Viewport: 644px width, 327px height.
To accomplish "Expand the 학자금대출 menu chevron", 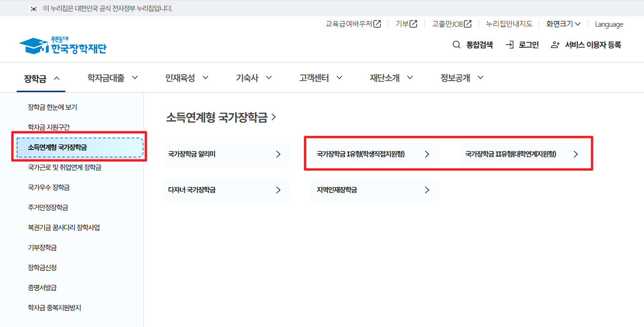I will tap(135, 77).
